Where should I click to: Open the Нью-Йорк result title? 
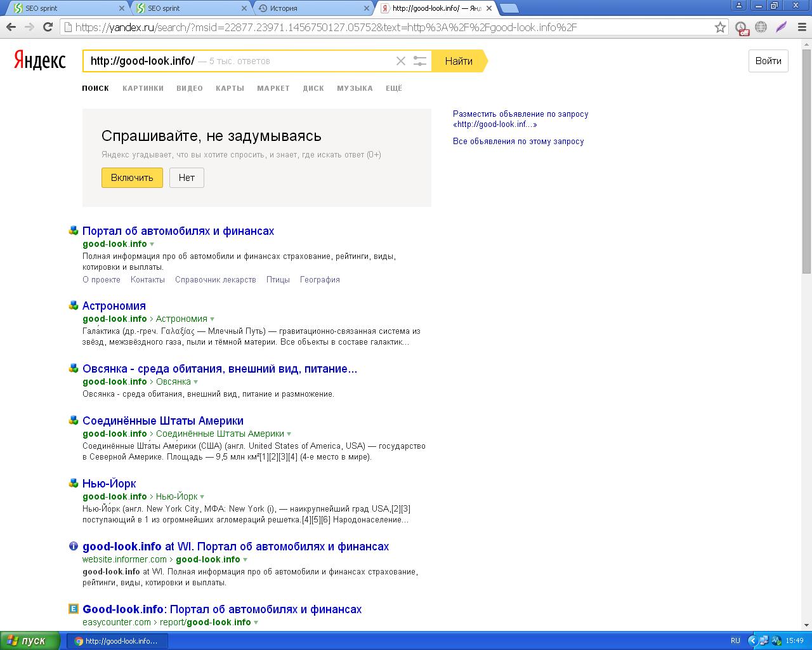point(109,484)
